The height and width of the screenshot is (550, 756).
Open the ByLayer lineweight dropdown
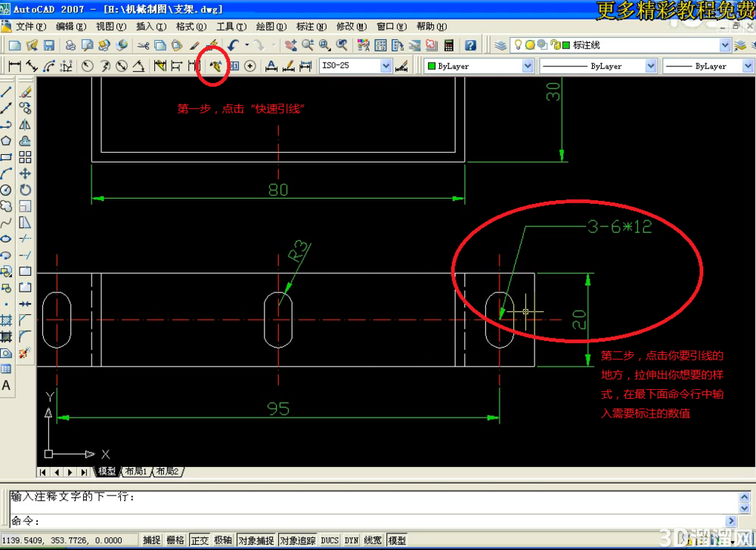pyautogui.click(x=748, y=66)
